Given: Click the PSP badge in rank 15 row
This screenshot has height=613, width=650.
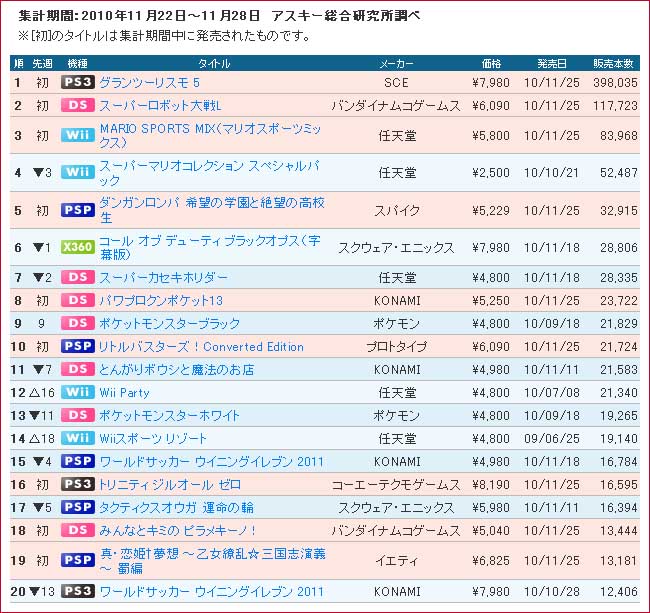Looking at the screenshot, I should point(78,461).
